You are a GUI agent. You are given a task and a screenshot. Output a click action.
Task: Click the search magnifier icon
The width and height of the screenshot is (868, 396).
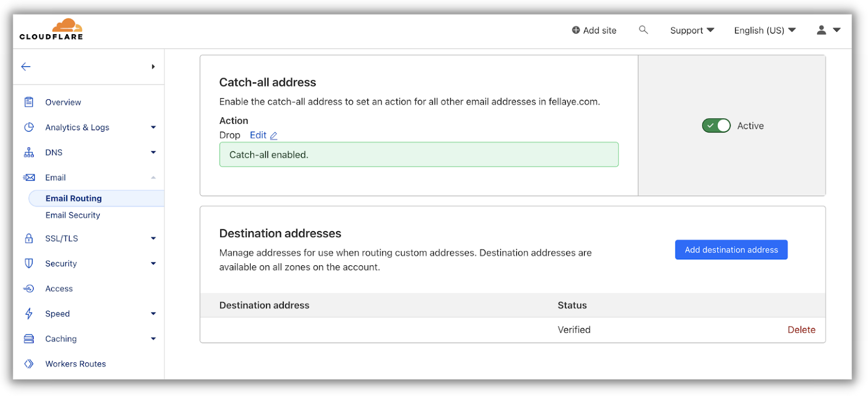click(x=643, y=30)
